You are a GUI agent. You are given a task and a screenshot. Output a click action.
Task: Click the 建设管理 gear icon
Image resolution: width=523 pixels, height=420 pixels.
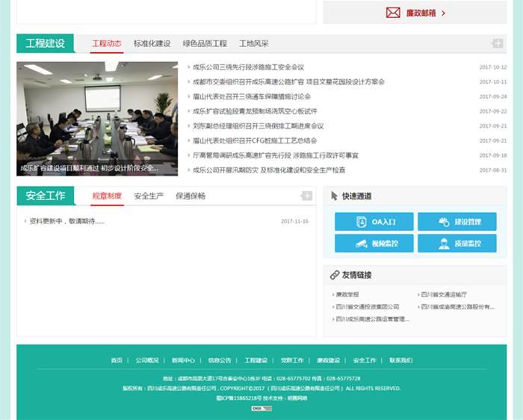[444, 222]
